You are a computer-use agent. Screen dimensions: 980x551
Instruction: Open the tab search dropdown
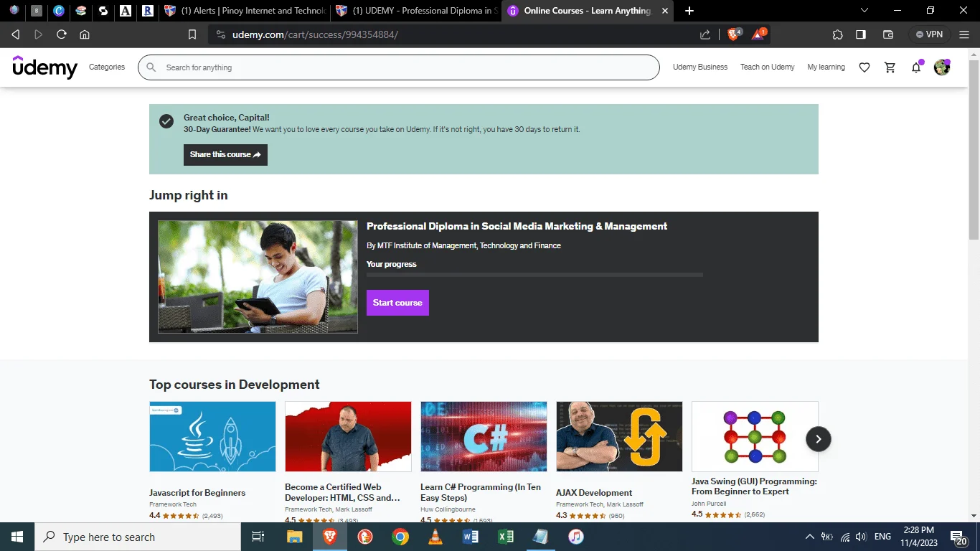[864, 11]
